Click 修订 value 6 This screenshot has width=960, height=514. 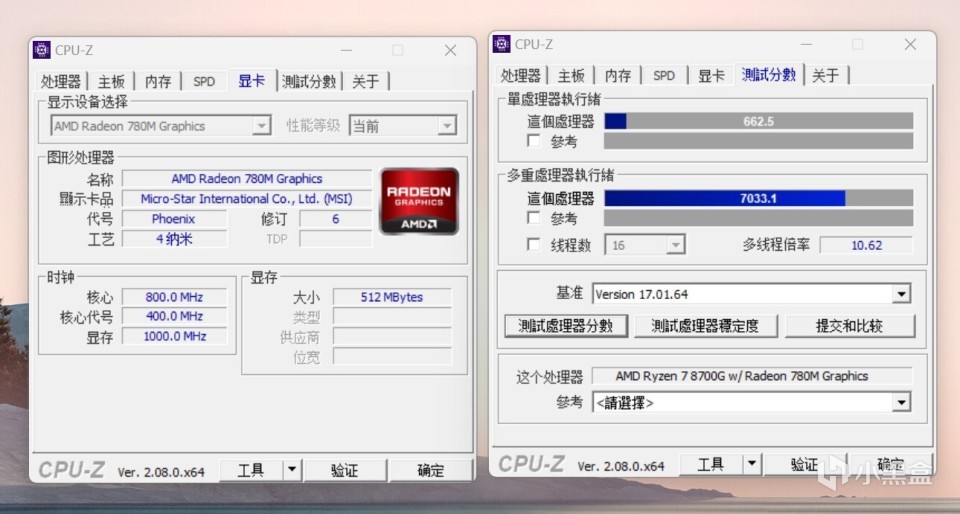pos(336,219)
